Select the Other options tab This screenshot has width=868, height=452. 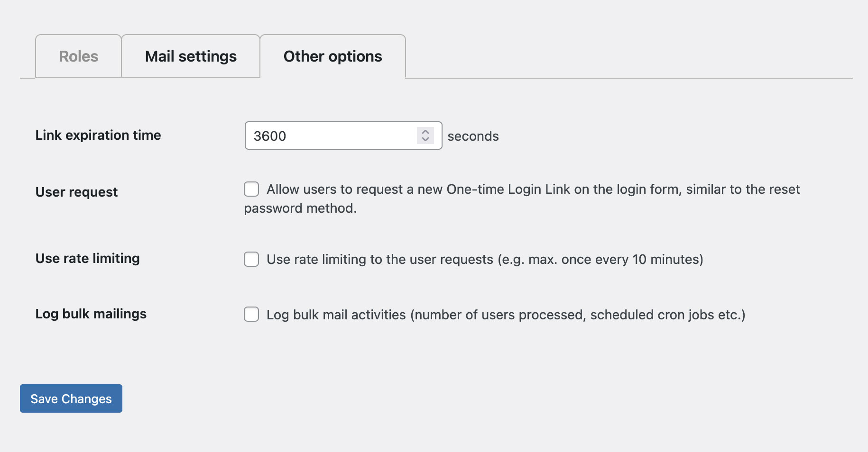pyautogui.click(x=332, y=56)
